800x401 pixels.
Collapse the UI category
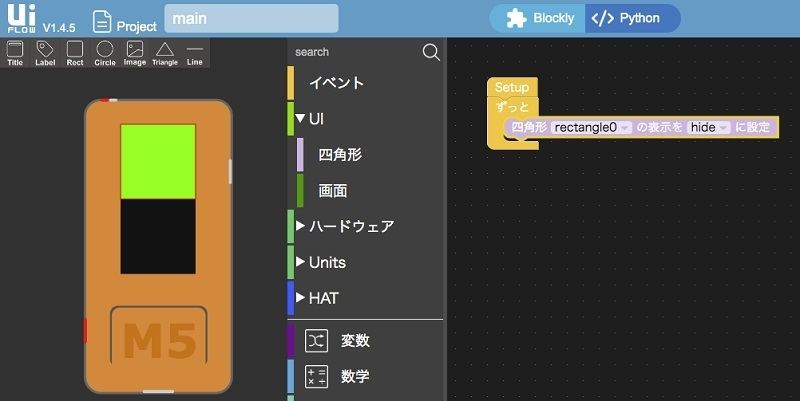point(300,119)
